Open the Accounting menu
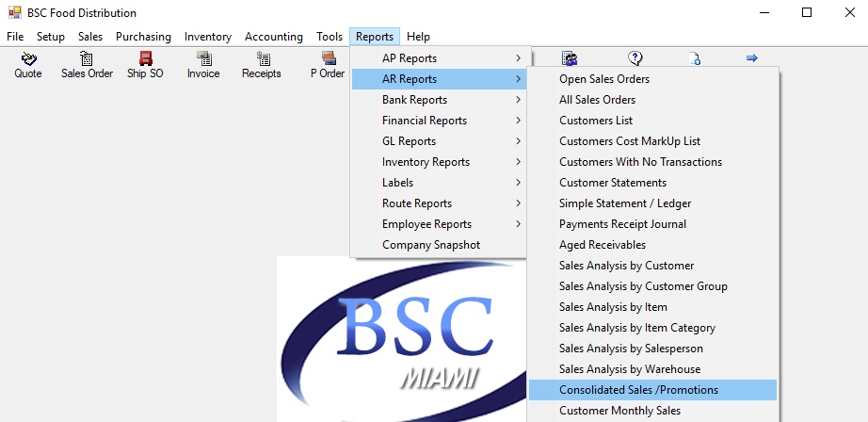 (273, 37)
